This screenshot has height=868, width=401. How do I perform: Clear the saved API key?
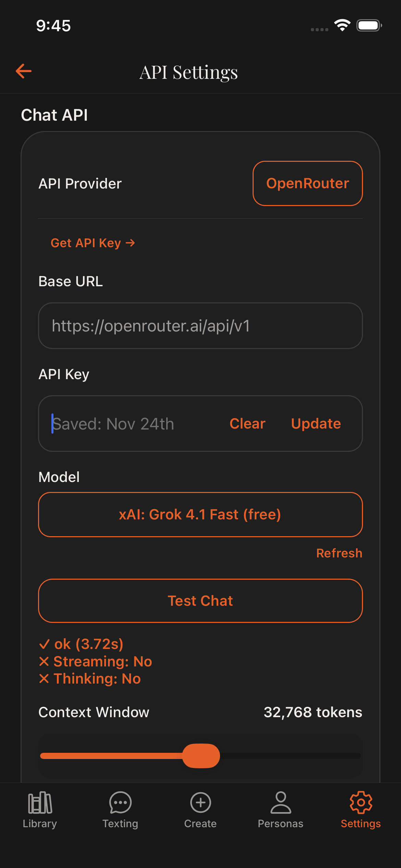pyautogui.click(x=247, y=424)
